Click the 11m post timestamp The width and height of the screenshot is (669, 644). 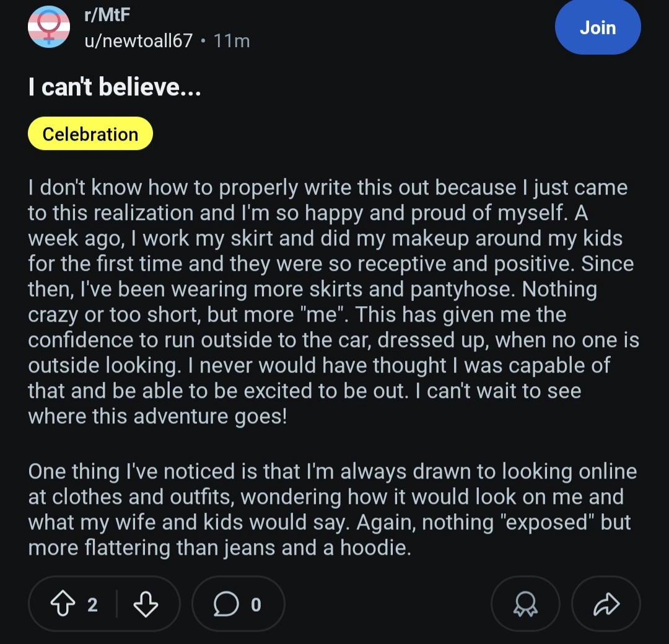232,41
